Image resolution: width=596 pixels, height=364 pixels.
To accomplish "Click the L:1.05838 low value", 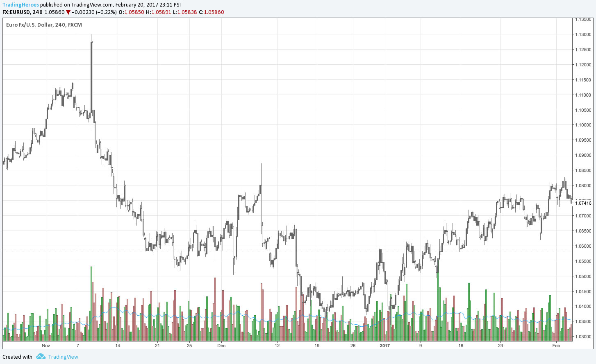I will pyautogui.click(x=185, y=12).
